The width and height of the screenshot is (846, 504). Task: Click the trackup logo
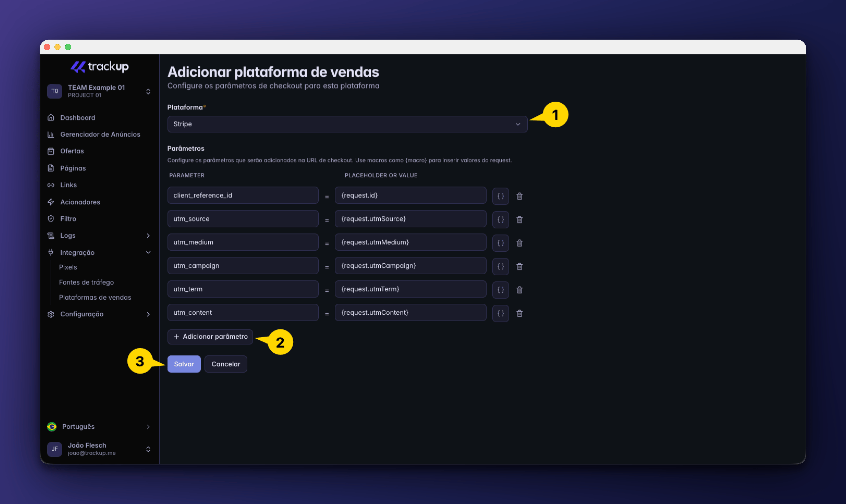[x=99, y=67]
